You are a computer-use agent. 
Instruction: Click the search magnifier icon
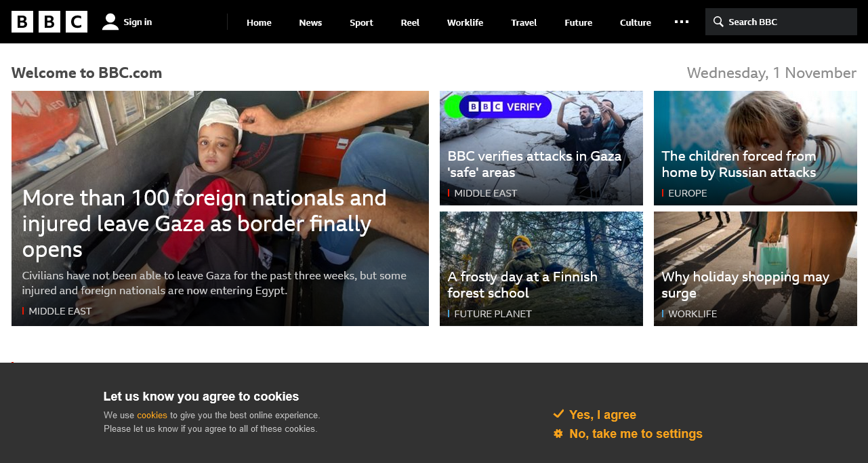point(718,22)
